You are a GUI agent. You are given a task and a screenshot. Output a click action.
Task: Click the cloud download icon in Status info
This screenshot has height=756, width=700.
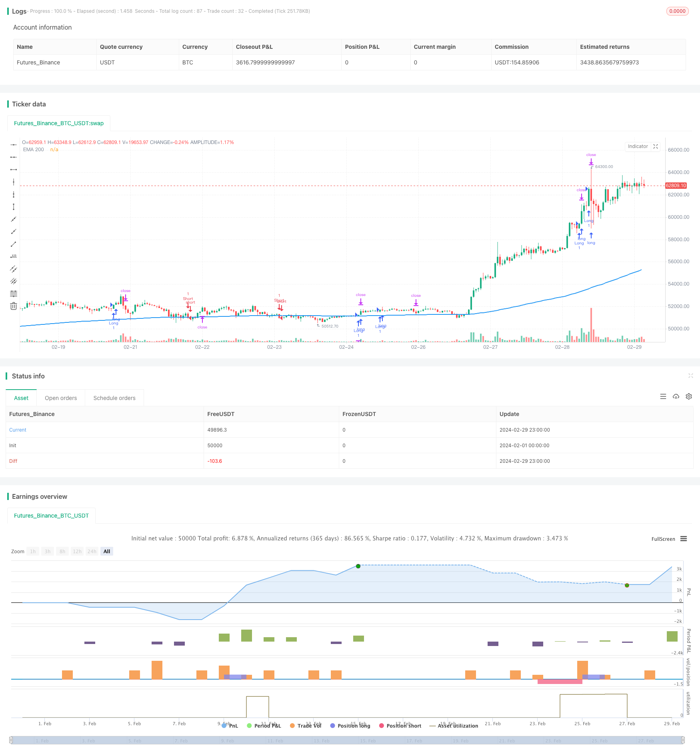[676, 396]
